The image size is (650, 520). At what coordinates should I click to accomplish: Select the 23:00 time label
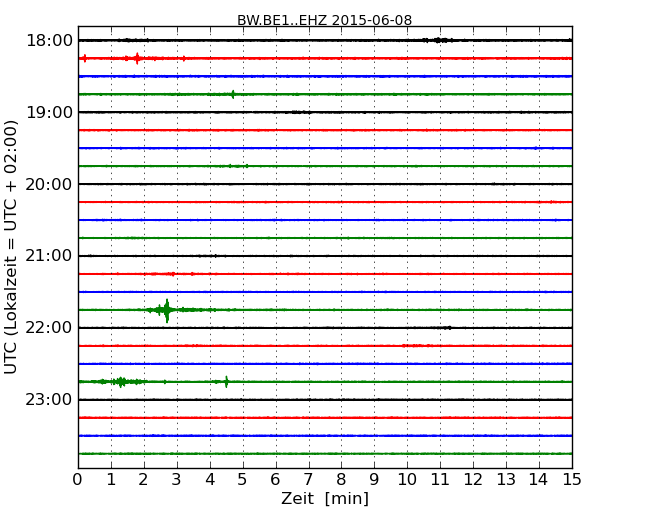pos(49,399)
